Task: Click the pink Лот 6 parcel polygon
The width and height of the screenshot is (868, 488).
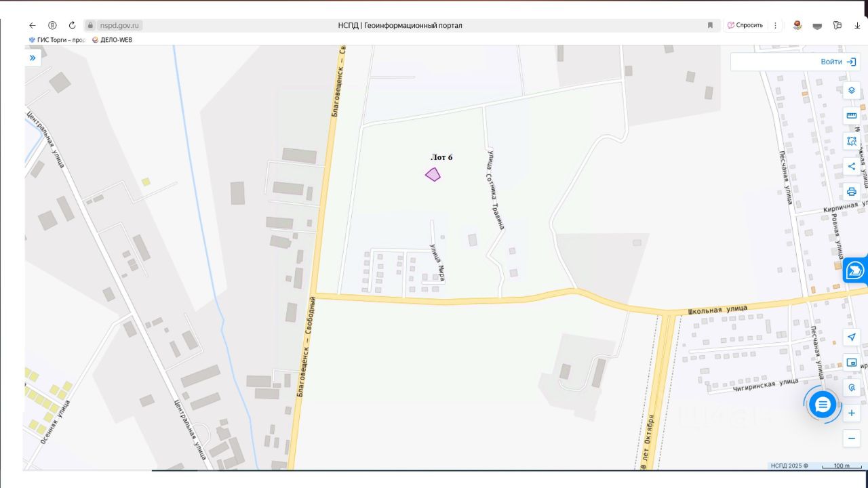Action: (433, 174)
